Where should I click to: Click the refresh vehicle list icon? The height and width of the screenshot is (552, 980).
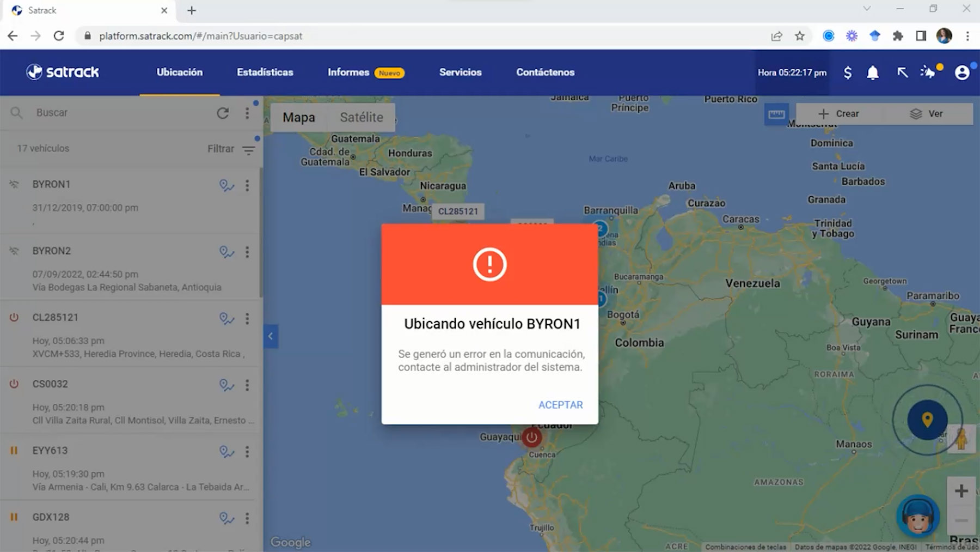click(223, 113)
